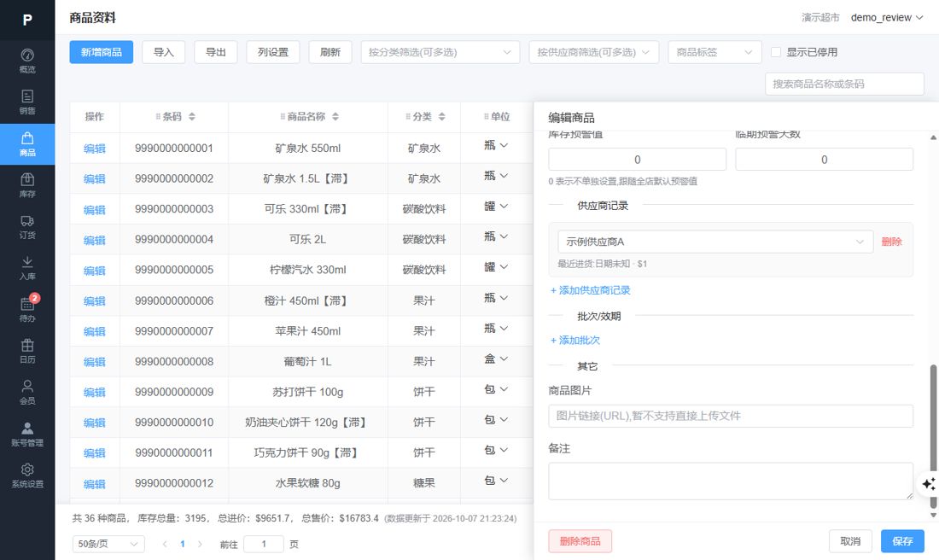Click 编辑 for 巧克力饼干 90g row
Viewport: 939px width, 560px height.
click(x=95, y=452)
